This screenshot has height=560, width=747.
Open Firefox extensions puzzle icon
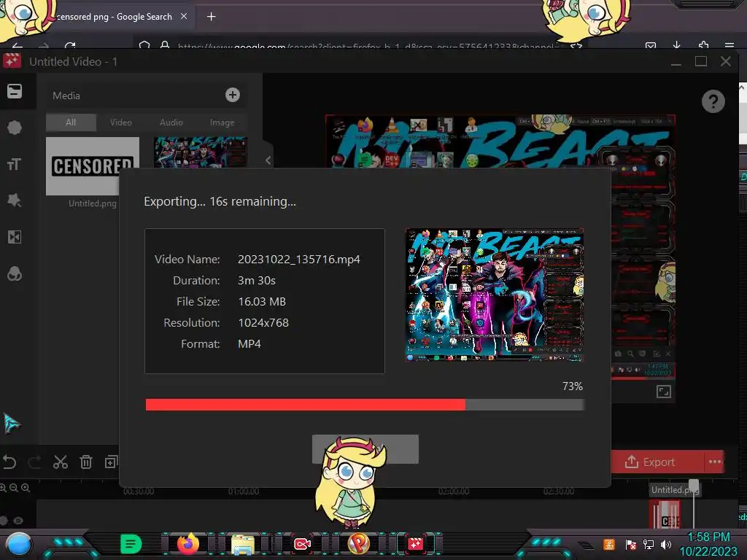click(703, 45)
